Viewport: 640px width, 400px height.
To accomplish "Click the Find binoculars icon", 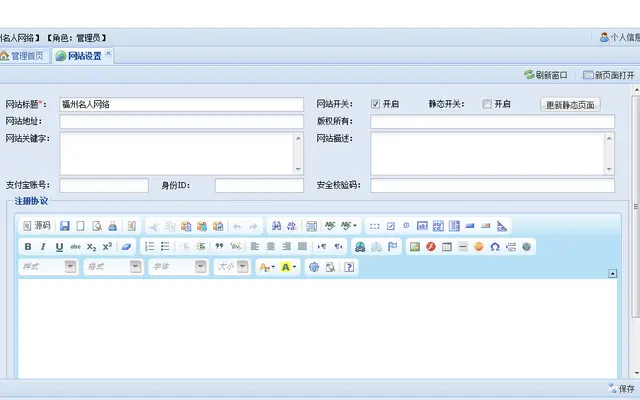I will [x=276, y=226].
